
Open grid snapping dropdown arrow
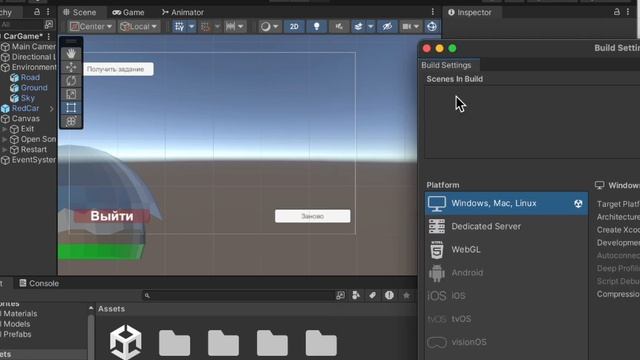click(191, 27)
